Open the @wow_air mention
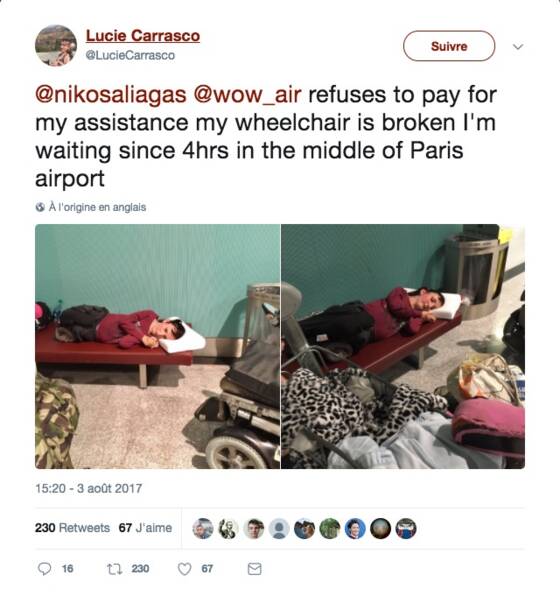The image size is (560, 603). pos(247,95)
